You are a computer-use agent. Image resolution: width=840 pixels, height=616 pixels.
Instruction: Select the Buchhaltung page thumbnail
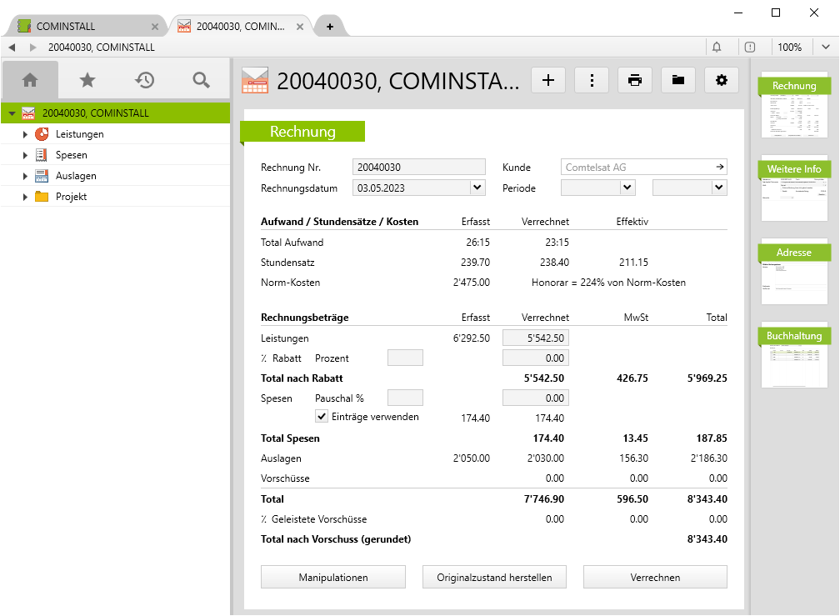(794, 355)
